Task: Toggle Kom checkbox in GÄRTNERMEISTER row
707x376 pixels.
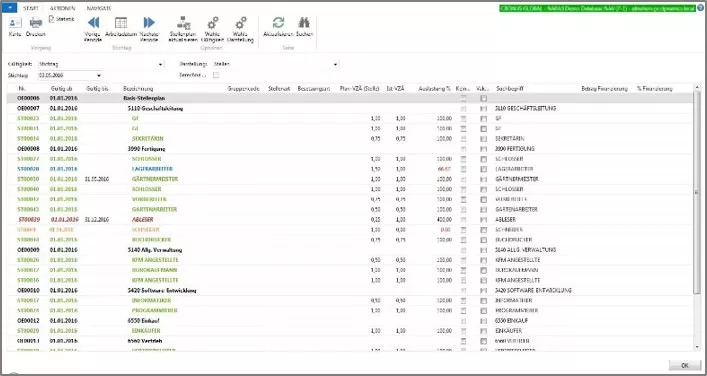Action: coord(463,179)
